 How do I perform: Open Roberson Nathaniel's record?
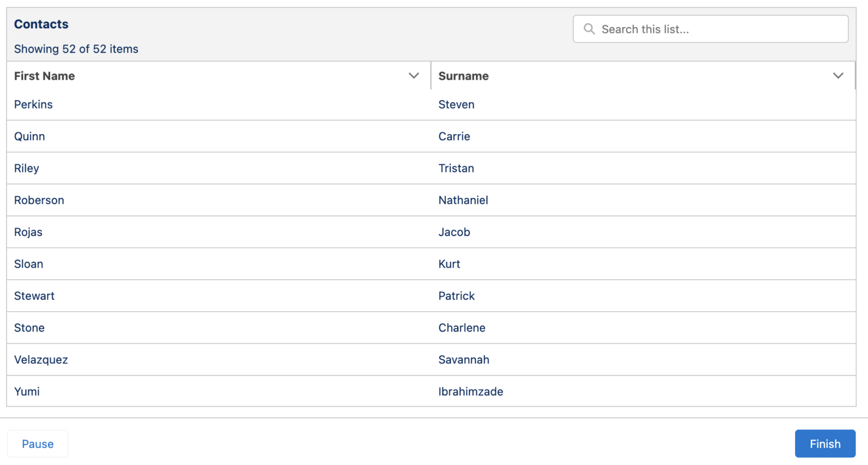[39, 200]
